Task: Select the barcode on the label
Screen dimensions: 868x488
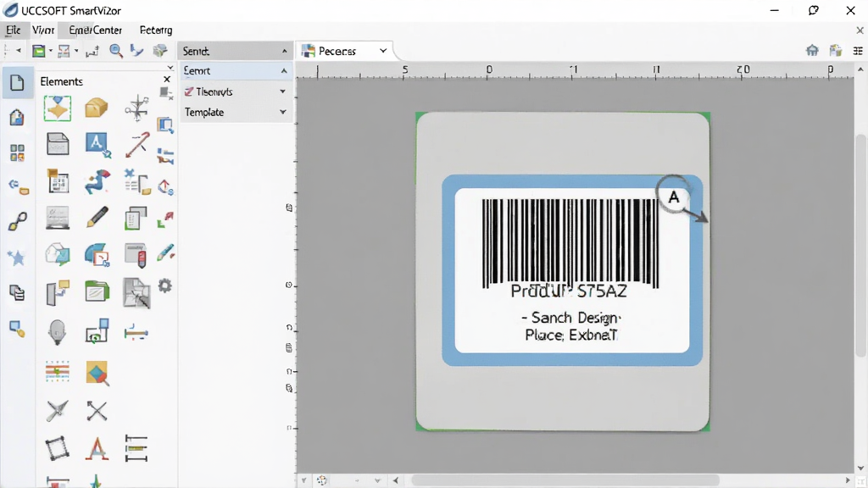Action: click(x=570, y=243)
